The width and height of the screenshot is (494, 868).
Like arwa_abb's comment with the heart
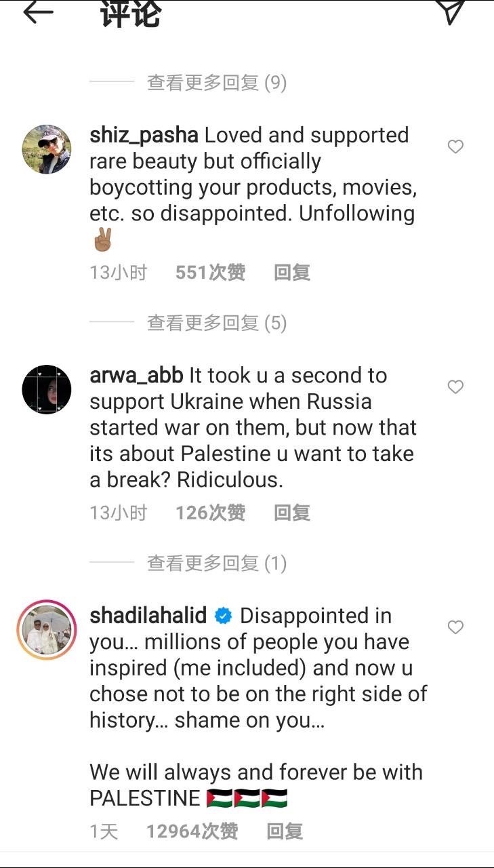pos(456,387)
